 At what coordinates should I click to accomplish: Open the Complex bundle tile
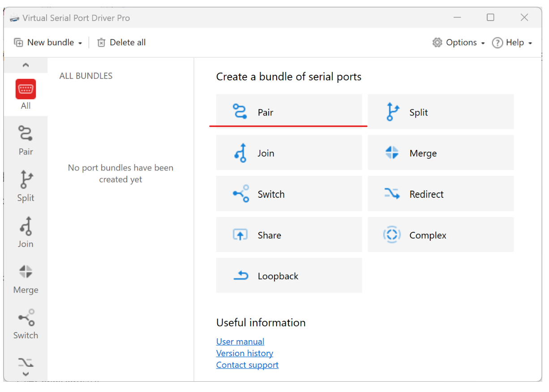pyautogui.click(x=441, y=235)
